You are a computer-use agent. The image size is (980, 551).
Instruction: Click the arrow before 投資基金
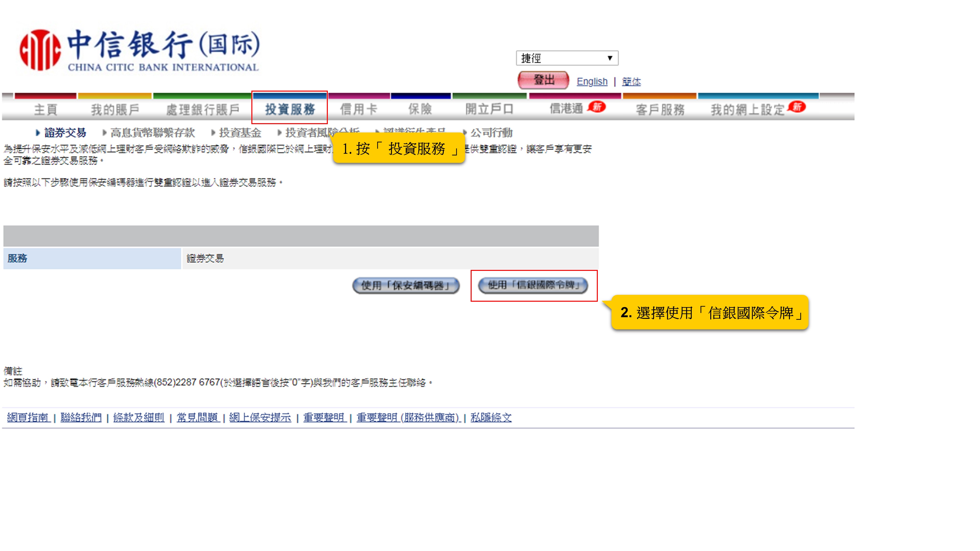(213, 133)
